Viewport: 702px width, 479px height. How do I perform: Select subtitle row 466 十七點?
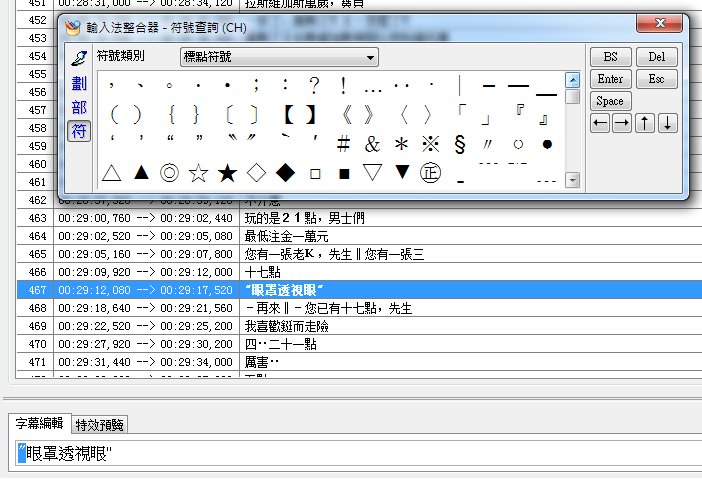coord(359,272)
